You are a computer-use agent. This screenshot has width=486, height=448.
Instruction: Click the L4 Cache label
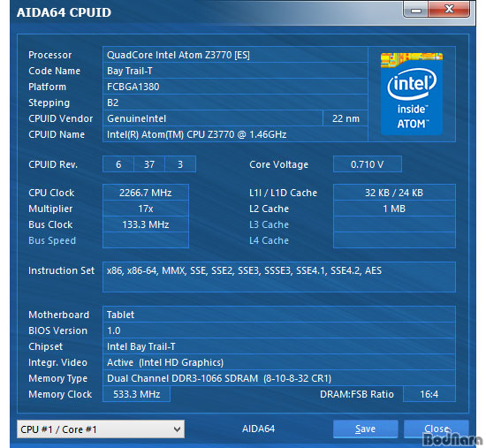click(x=269, y=240)
